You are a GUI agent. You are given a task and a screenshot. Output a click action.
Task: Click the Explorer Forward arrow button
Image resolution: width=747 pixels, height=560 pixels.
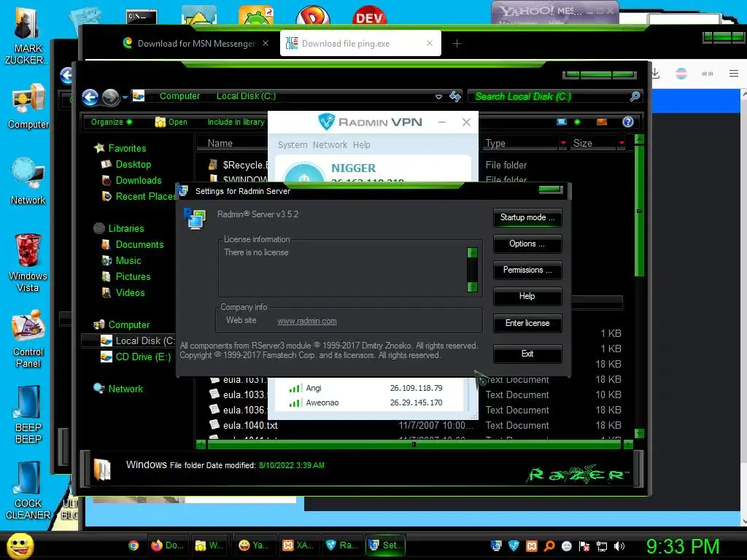pos(111,97)
